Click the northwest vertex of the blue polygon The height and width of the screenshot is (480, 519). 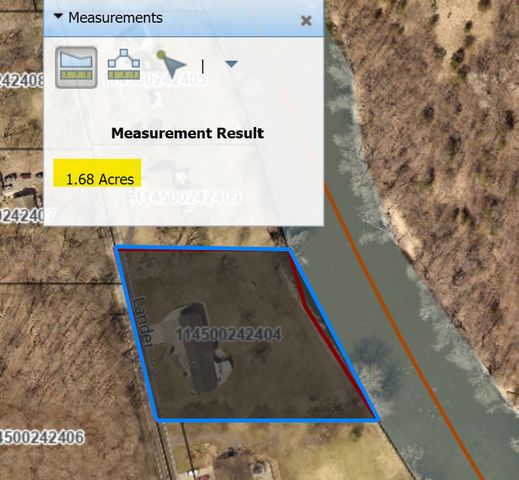(116, 248)
